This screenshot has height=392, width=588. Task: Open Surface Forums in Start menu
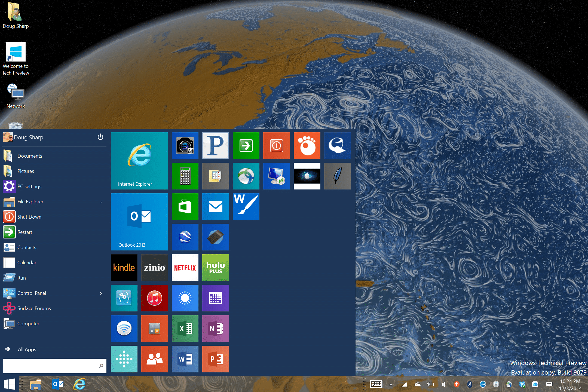pyautogui.click(x=54, y=308)
